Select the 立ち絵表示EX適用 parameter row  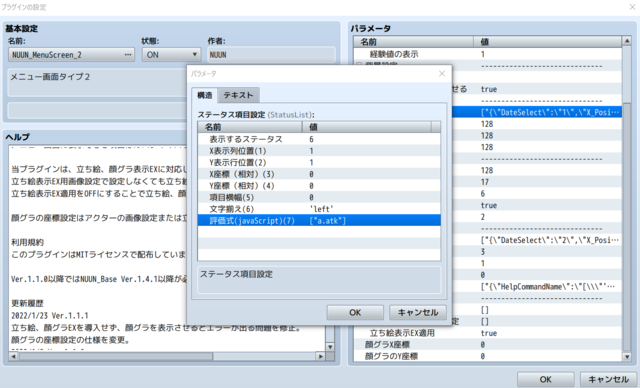[x=488, y=333]
